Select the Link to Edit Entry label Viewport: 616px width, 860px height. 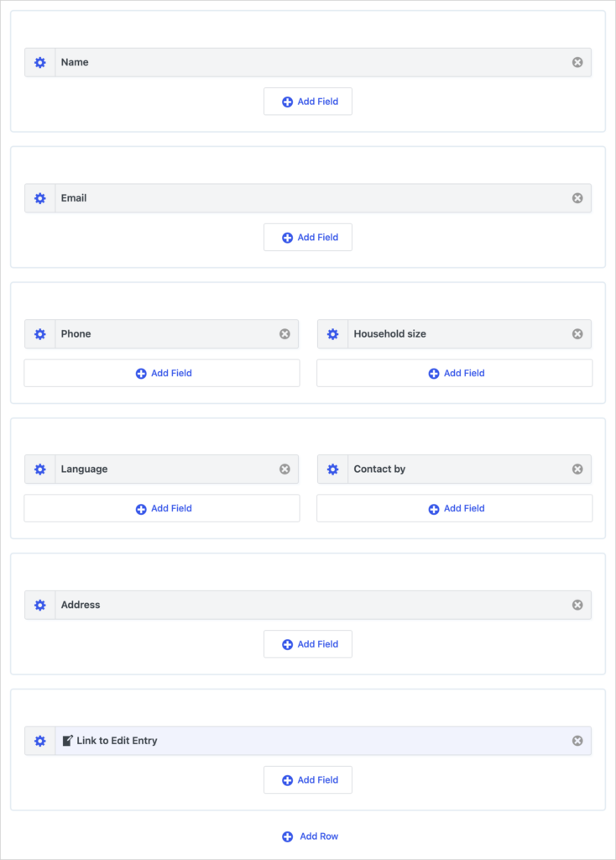117,741
